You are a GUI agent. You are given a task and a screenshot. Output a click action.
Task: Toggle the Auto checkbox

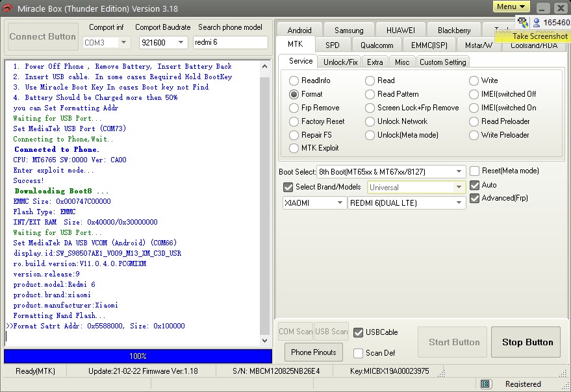click(x=474, y=185)
